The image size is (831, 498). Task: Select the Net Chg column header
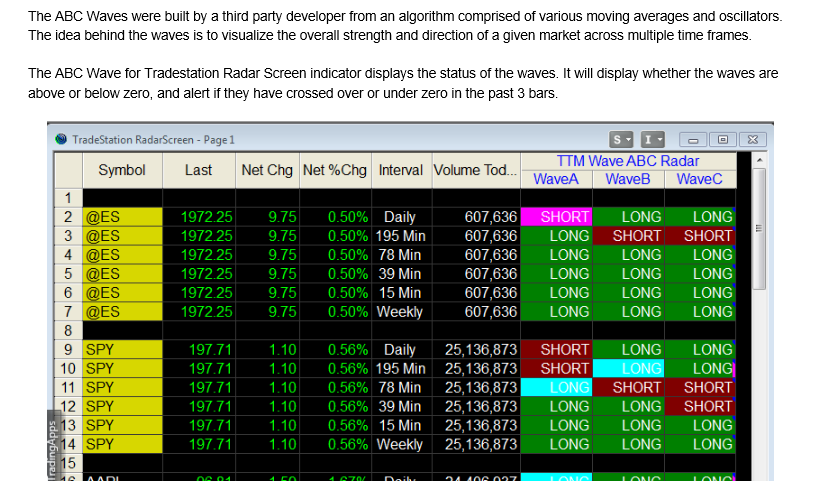pyautogui.click(x=267, y=170)
